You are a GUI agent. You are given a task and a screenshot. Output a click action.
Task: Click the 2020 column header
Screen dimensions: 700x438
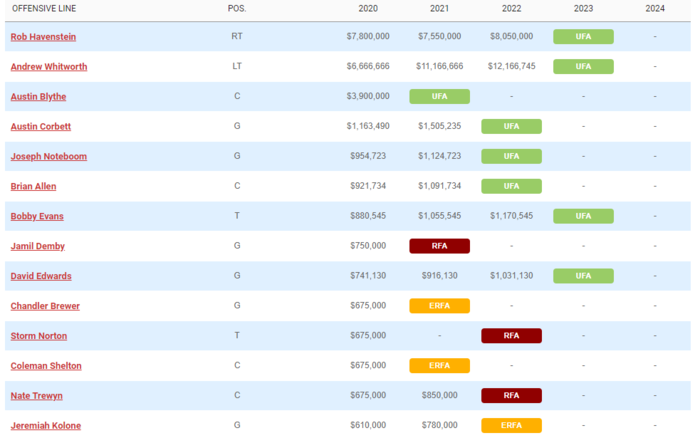[x=367, y=8]
